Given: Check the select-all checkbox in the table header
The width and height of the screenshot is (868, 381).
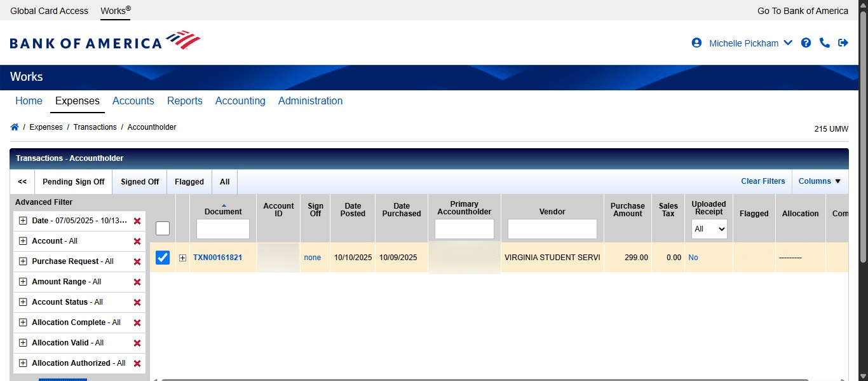Looking at the screenshot, I should tap(163, 228).
